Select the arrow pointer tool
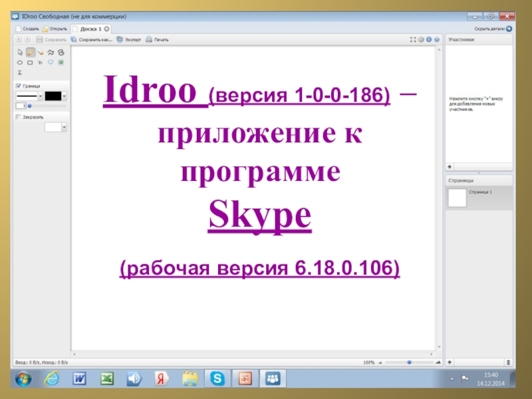 tap(19, 52)
